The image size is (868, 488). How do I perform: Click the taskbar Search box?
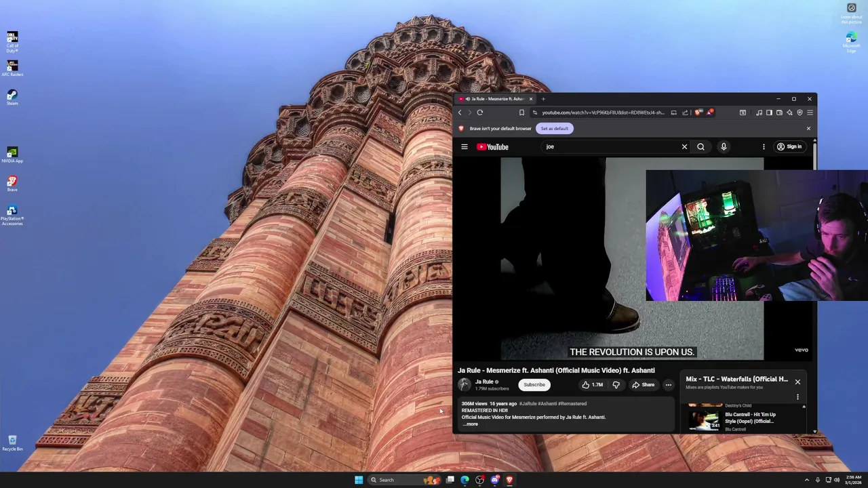(x=403, y=480)
